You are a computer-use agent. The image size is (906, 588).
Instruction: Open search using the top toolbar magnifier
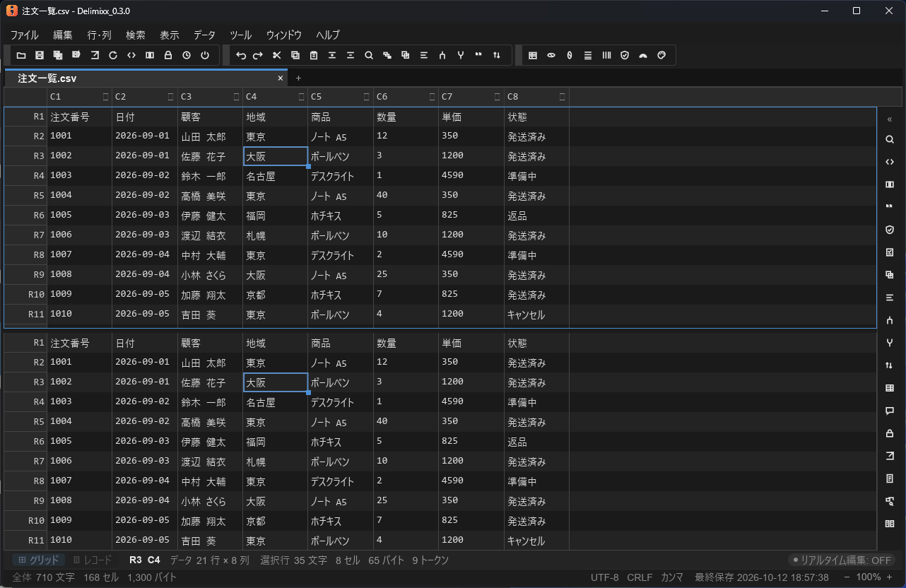369,55
